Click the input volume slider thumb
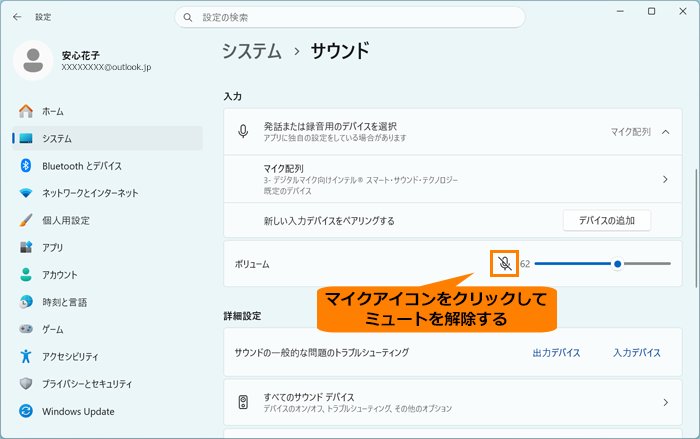This screenshot has width=700, height=439. tap(617, 264)
